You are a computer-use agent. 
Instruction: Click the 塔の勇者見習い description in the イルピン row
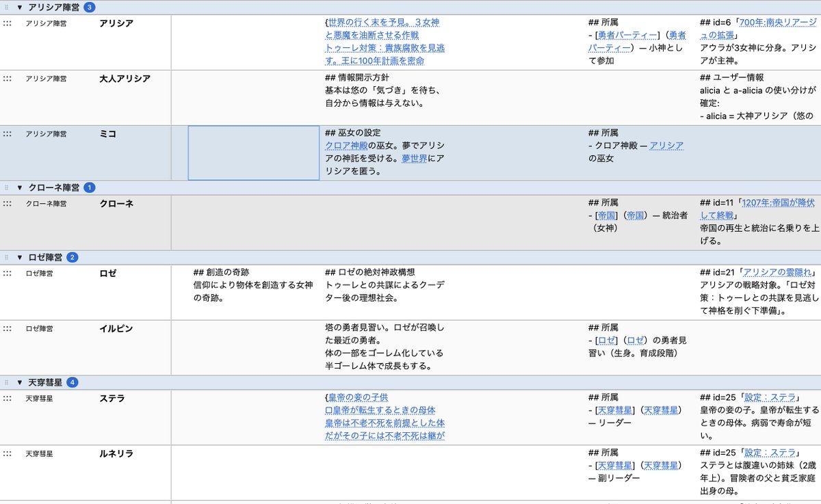click(385, 347)
